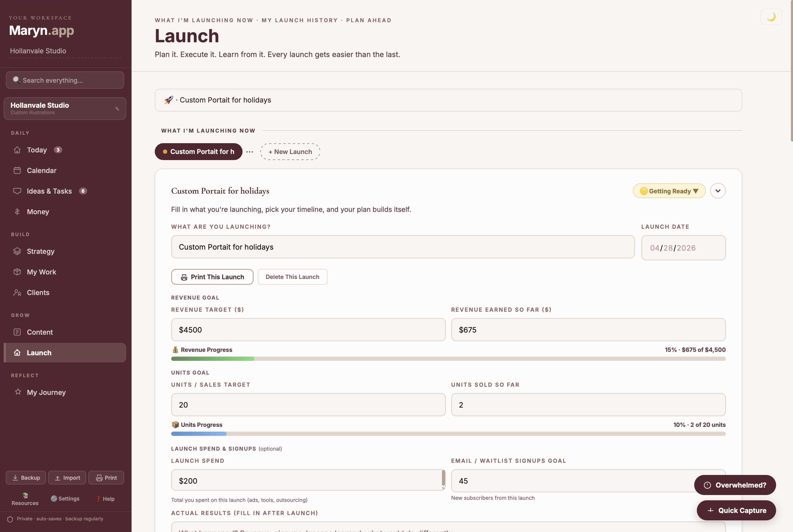Open My Journey under Reflect

pos(46,392)
